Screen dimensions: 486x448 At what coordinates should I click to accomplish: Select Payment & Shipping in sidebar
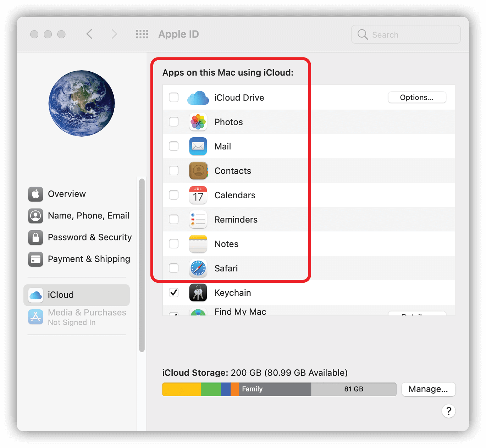79,259
